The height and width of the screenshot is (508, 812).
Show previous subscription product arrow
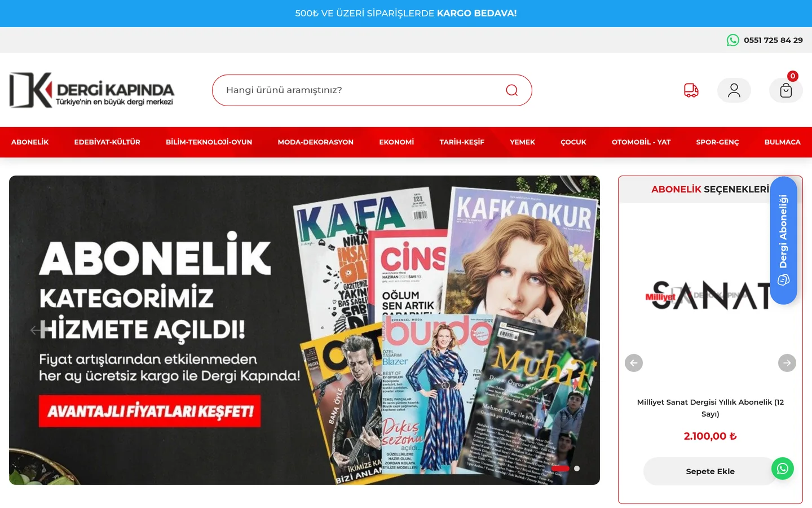tap(634, 363)
